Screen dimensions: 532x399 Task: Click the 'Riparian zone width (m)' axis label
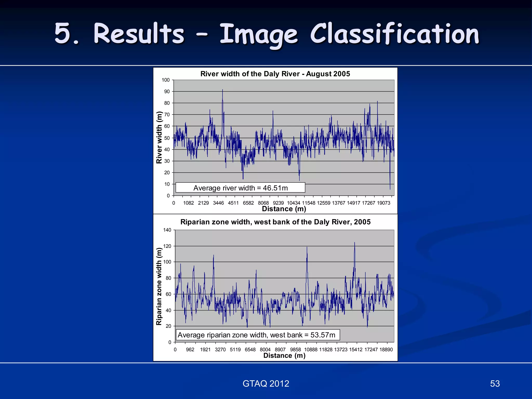pos(159,286)
